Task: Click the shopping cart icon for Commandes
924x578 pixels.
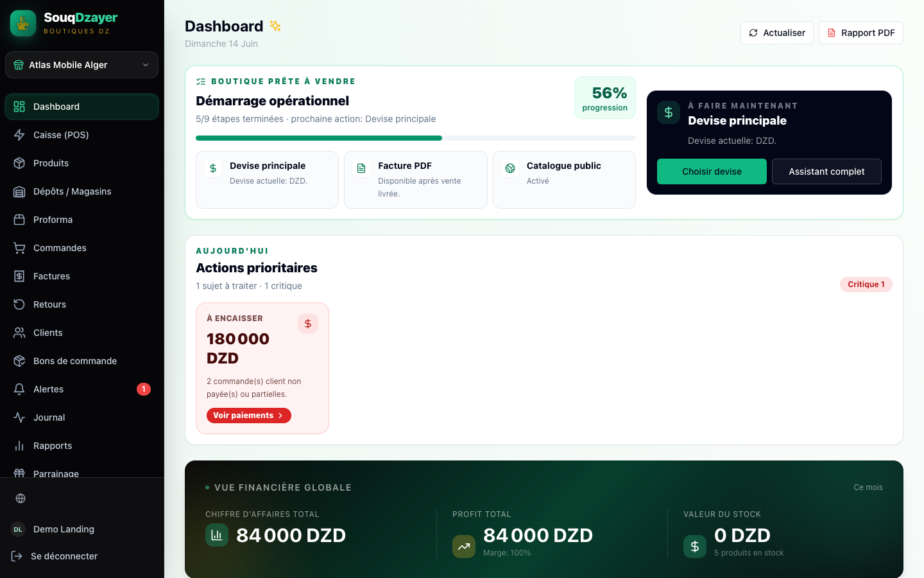Action: 19,248
